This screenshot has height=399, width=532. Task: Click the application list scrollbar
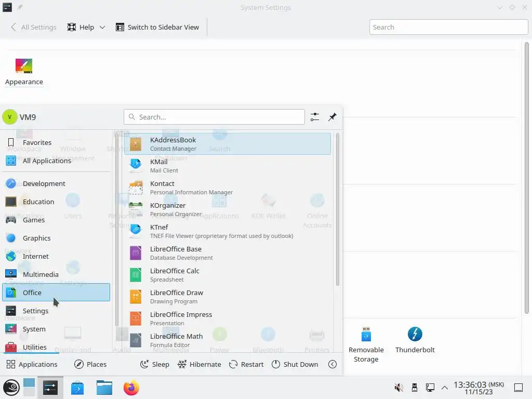(337, 209)
